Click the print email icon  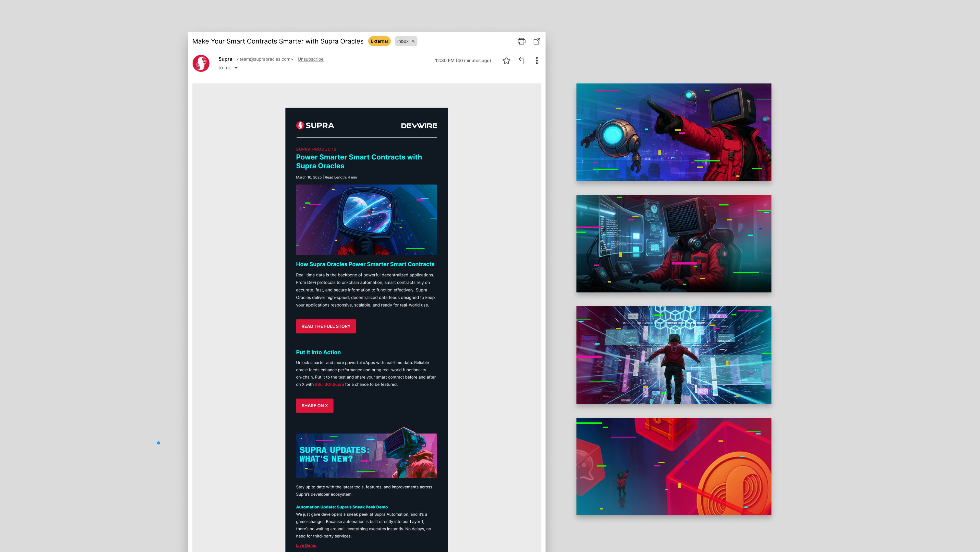[521, 41]
